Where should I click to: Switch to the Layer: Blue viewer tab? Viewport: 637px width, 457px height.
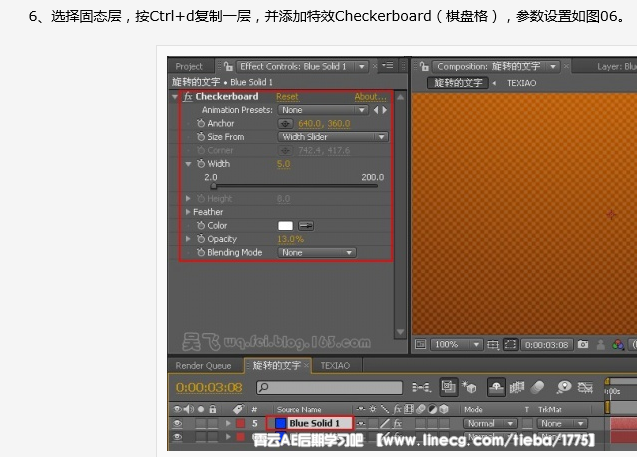(x=616, y=66)
